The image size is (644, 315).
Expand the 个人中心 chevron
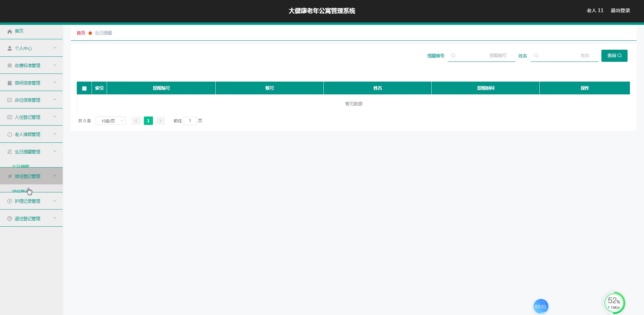(x=55, y=48)
